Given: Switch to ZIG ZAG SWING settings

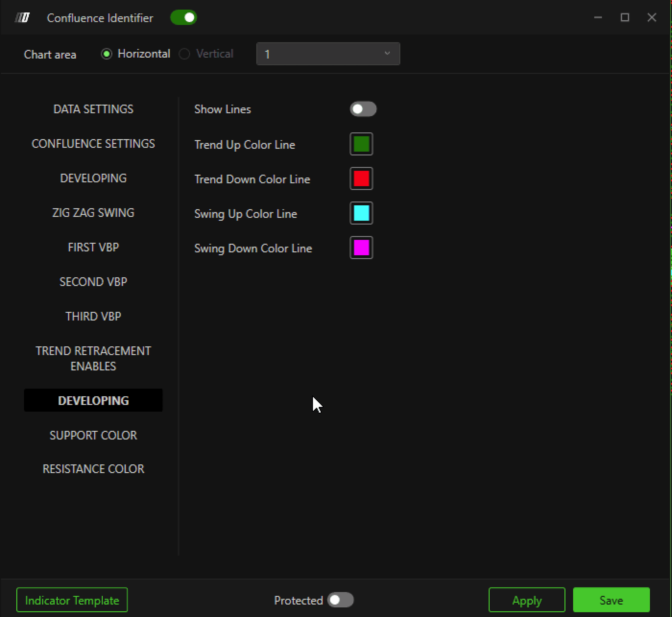Looking at the screenshot, I should pos(93,213).
